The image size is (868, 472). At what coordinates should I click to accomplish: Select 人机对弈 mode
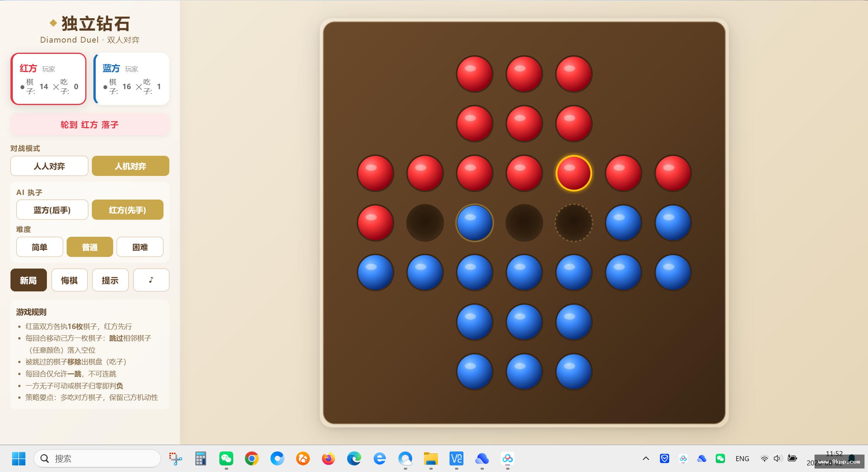(130, 166)
